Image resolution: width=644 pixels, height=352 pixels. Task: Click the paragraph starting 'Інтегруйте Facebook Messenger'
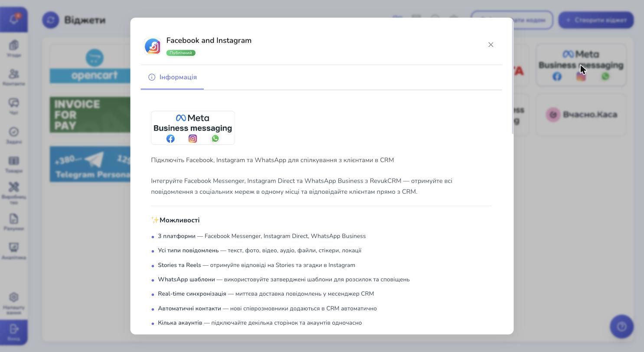pyautogui.click(x=301, y=186)
